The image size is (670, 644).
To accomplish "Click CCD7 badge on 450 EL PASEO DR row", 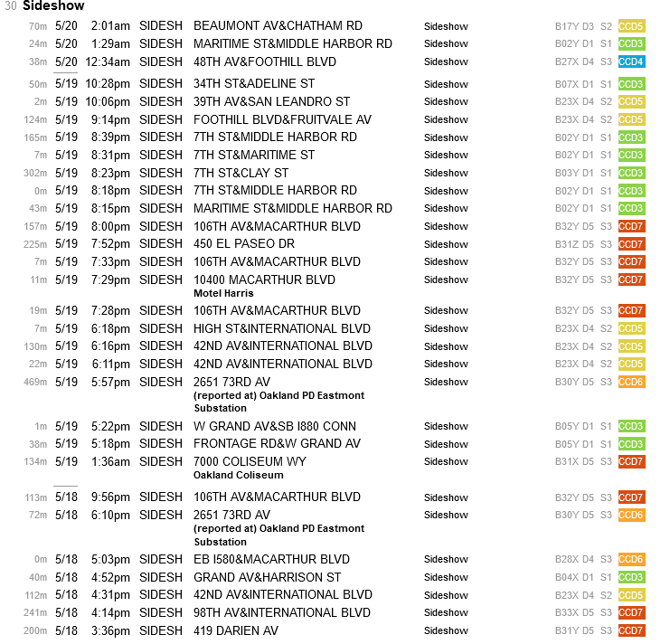I will (x=631, y=244).
